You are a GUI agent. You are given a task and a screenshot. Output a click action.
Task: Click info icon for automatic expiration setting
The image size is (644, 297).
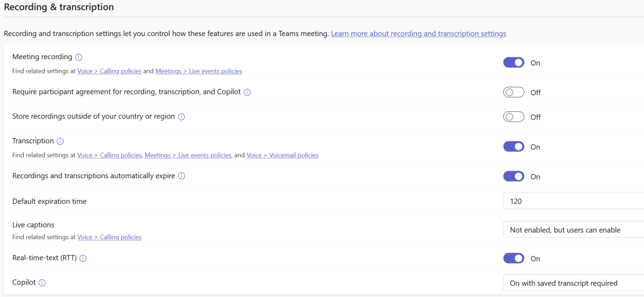[182, 176]
